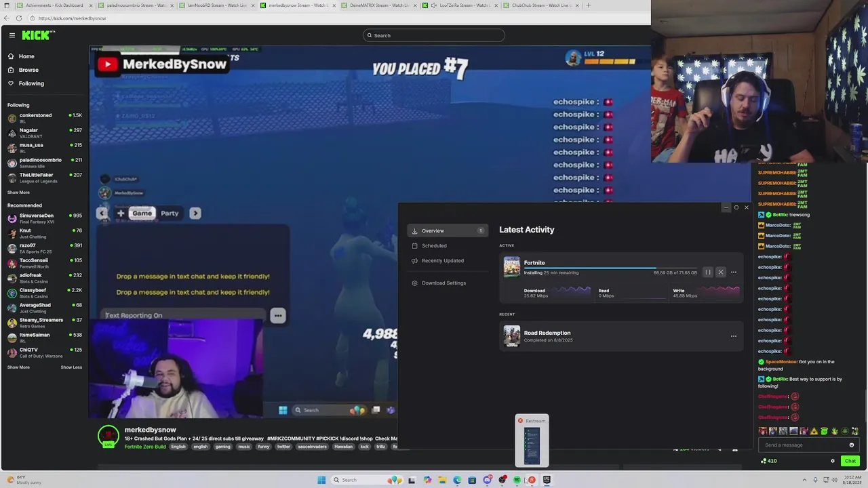Open Browse in Kick sidebar
The height and width of the screenshot is (488, 868).
coord(28,70)
